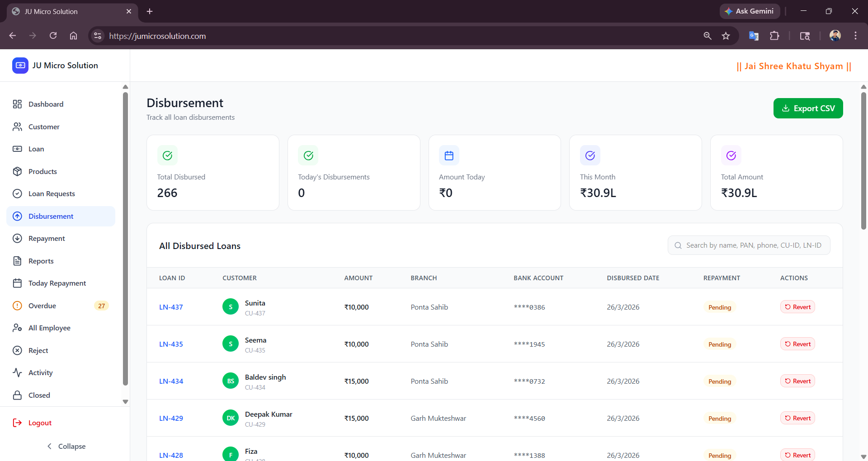Click the Reject circle-x icon
The width and height of the screenshot is (868, 461).
point(17,350)
